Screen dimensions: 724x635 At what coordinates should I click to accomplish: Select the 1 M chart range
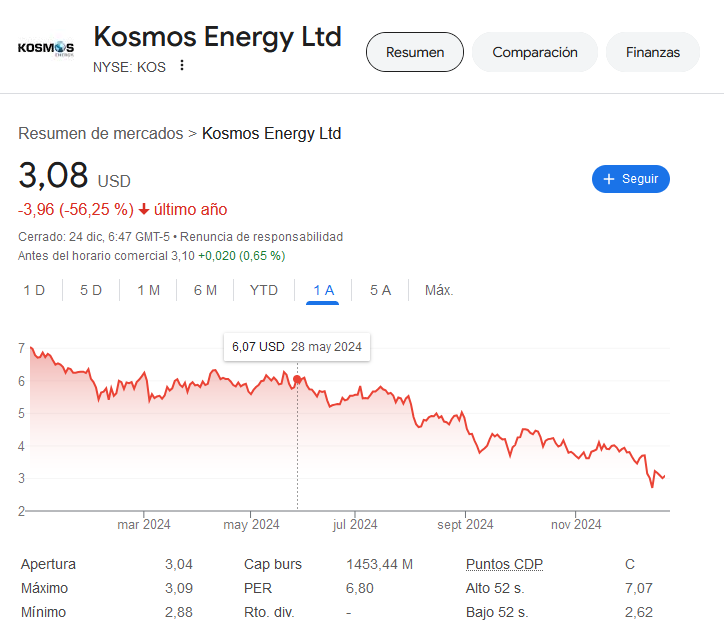tap(148, 290)
